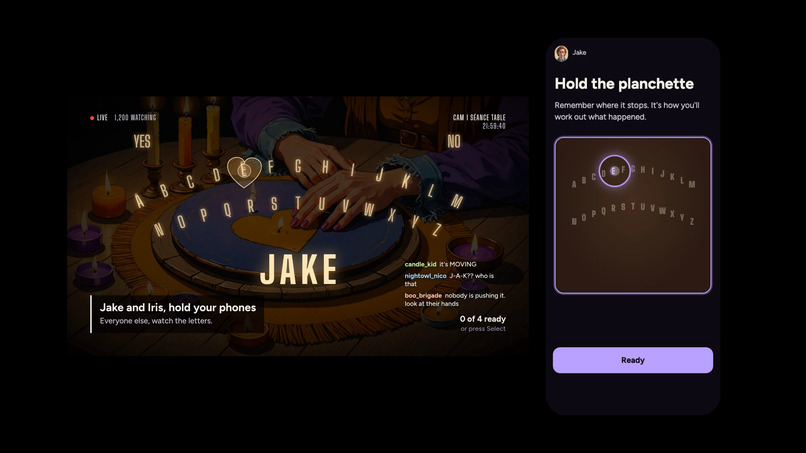Click the 1,200 WATCHING viewer count
Viewport: 806px width, 453px height.
click(135, 118)
